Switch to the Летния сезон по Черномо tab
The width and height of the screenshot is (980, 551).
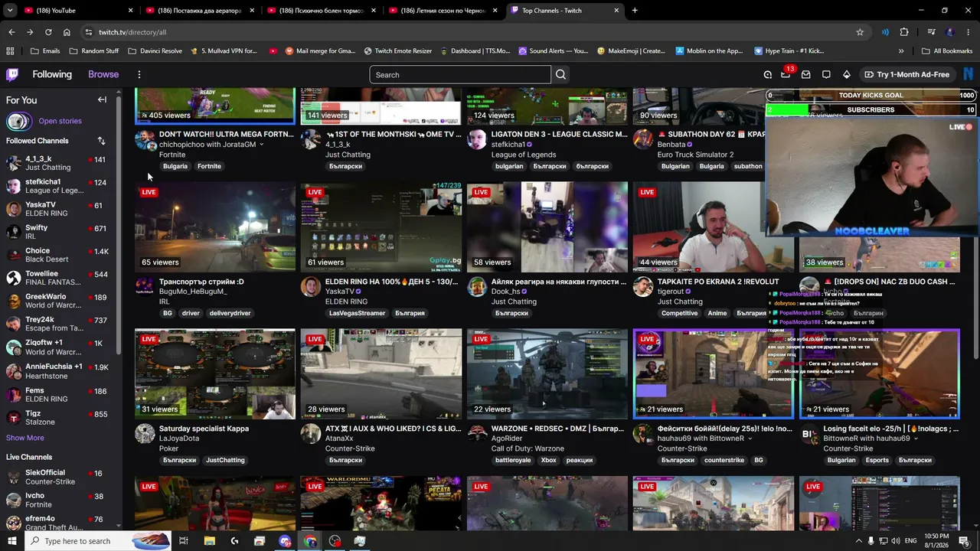coord(443,11)
